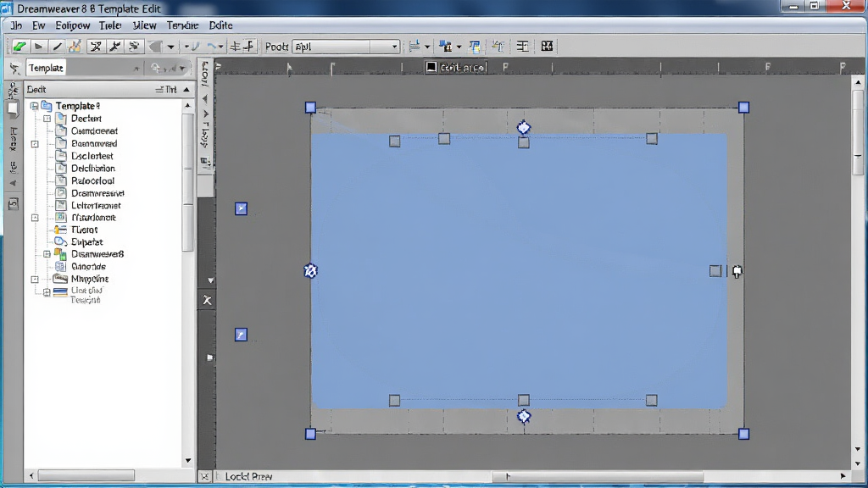Viewport: 868px width, 488px height.
Task: Select the Flierot folder tree item
Action: tap(84, 230)
